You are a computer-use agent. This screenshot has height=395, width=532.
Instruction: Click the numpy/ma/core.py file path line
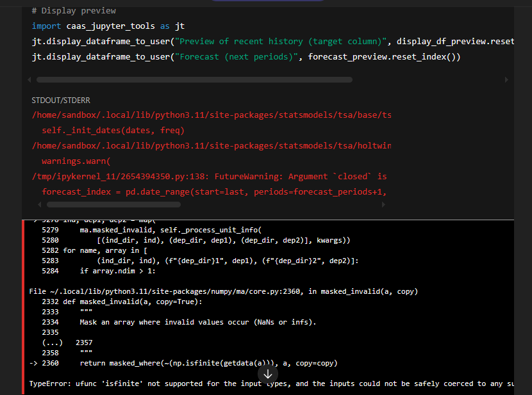tap(224, 291)
